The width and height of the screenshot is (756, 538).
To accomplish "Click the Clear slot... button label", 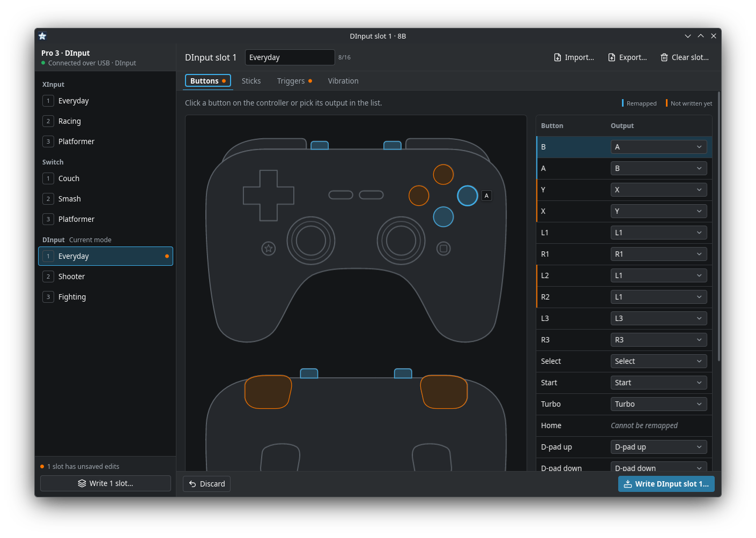I will (x=690, y=57).
